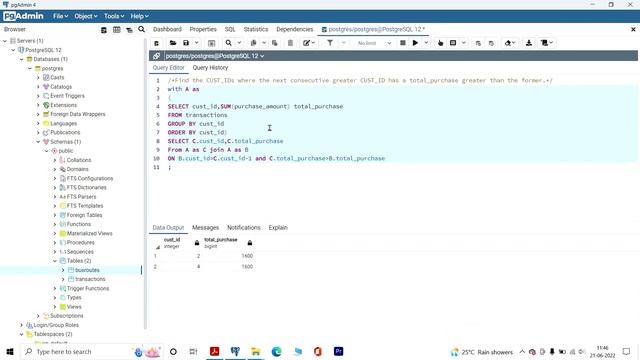640x360 pixels.
Task: Click the Filtered Rows icon in Browser panel
Action: (129, 29)
